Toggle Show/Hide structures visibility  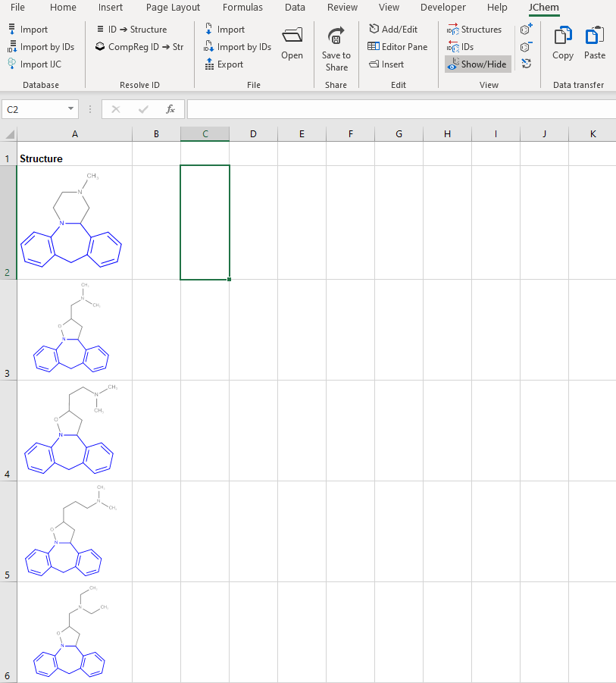click(477, 64)
